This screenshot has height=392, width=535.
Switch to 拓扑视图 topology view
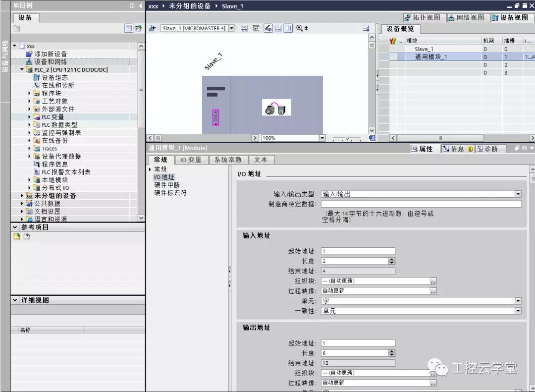pos(422,17)
